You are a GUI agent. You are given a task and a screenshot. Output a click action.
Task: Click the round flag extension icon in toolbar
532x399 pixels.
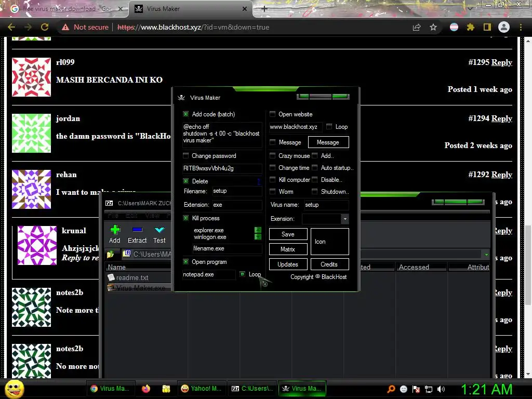pos(454,27)
